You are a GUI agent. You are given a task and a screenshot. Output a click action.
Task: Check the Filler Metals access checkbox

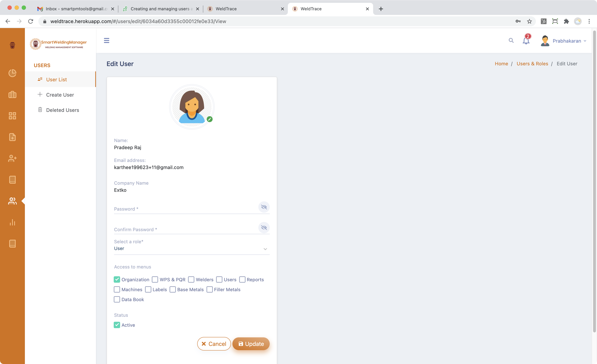click(210, 289)
